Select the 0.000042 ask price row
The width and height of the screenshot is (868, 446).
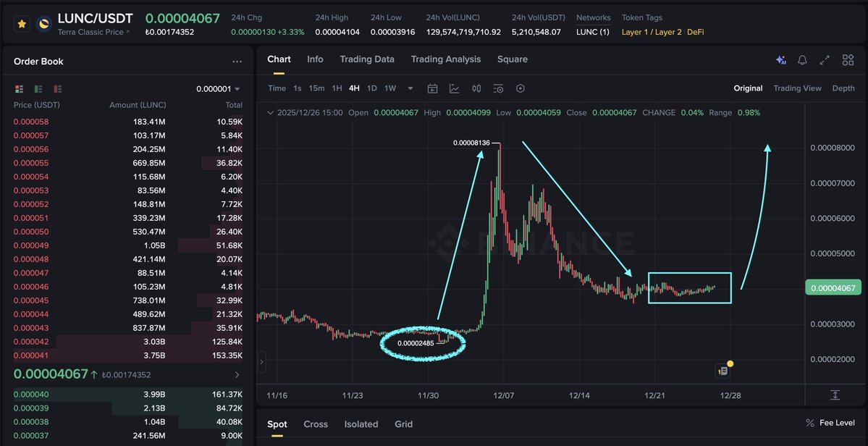[128, 342]
